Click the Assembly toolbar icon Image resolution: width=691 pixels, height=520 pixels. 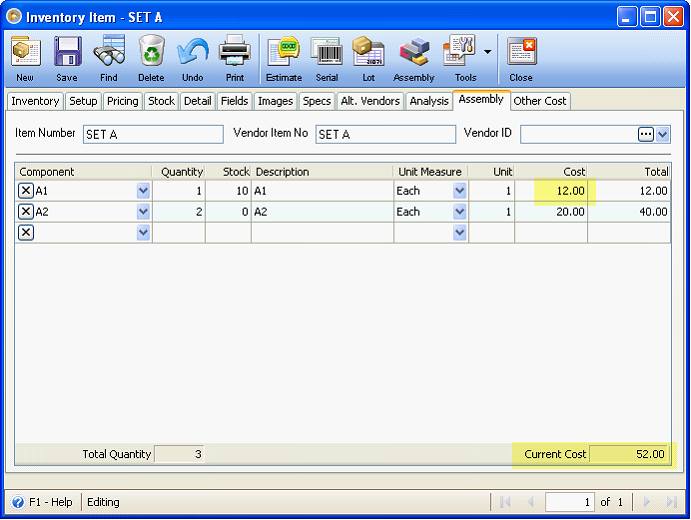click(x=414, y=52)
